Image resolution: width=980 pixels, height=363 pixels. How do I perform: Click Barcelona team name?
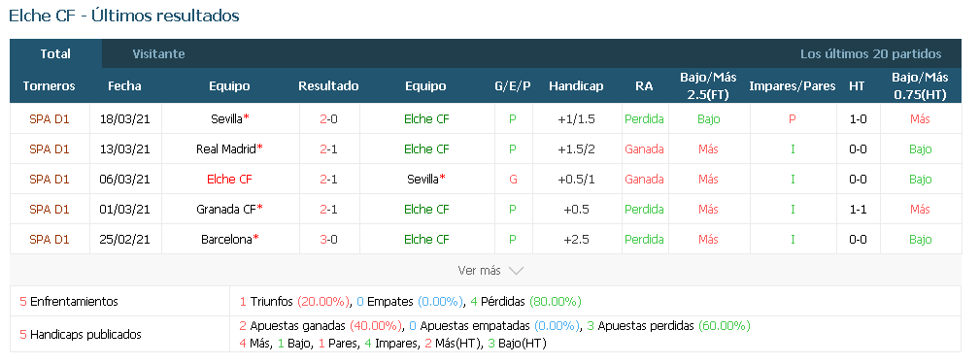coord(227,239)
